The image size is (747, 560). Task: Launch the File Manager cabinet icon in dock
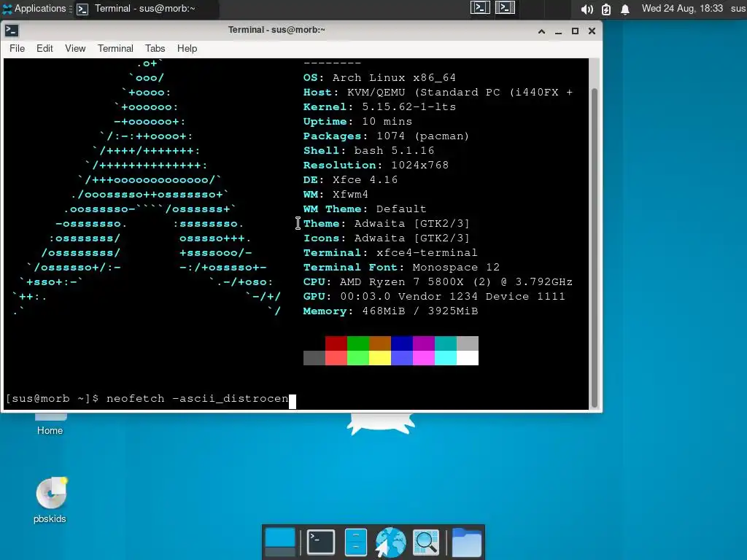356,542
